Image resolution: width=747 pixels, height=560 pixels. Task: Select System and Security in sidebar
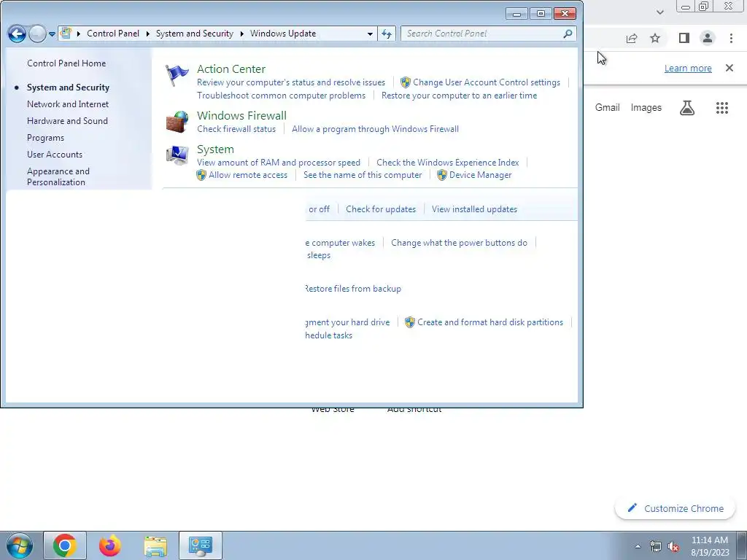(68, 87)
